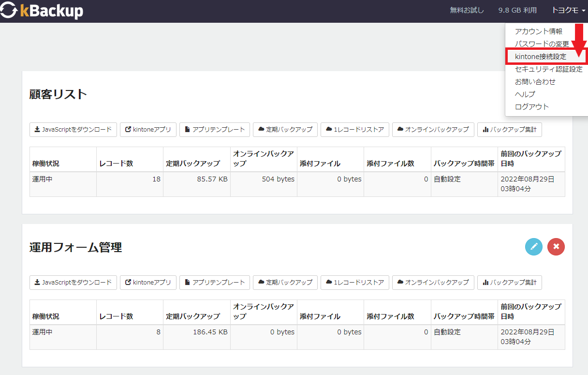Open アプリテンプレート for 顧客リスト
The image size is (588, 375).
pos(215,130)
